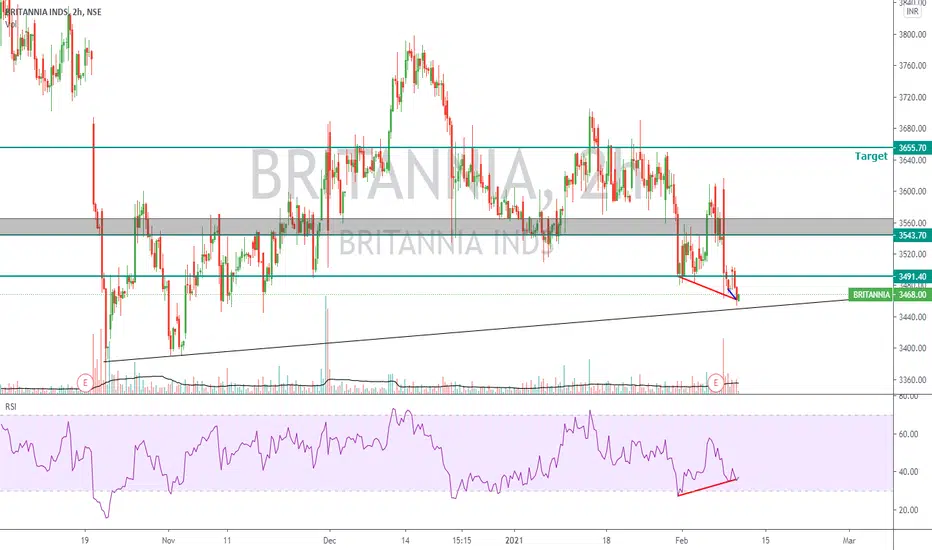Click the 3360.00 price axis value
Image resolution: width=932 pixels, height=550 pixels.
pyautogui.click(x=912, y=380)
